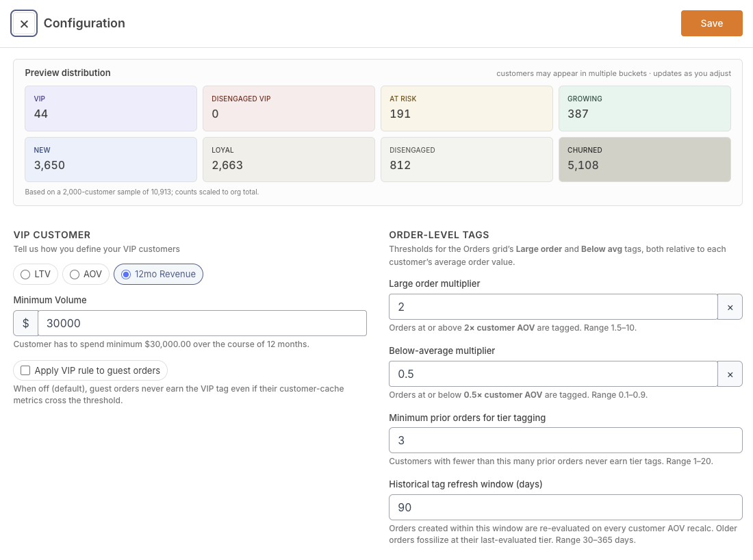
Task: Click the VIP preview card showing 44
Action: [111, 109]
